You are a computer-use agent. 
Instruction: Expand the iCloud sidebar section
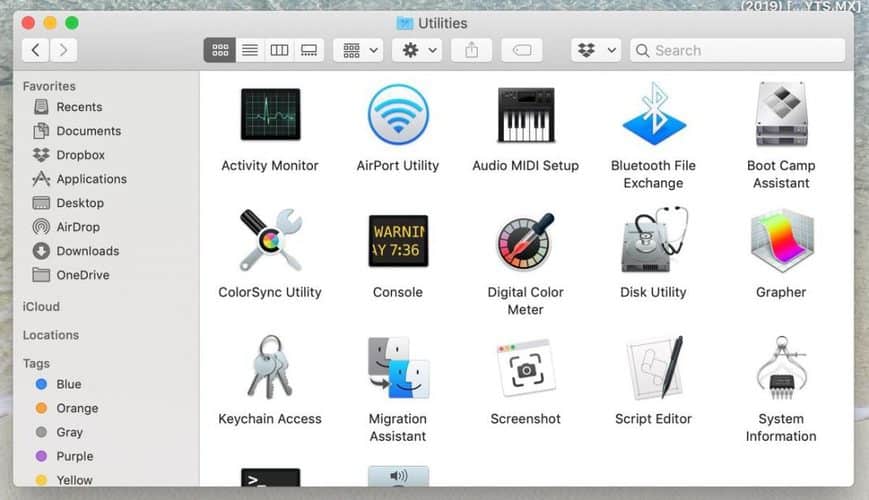coord(41,307)
